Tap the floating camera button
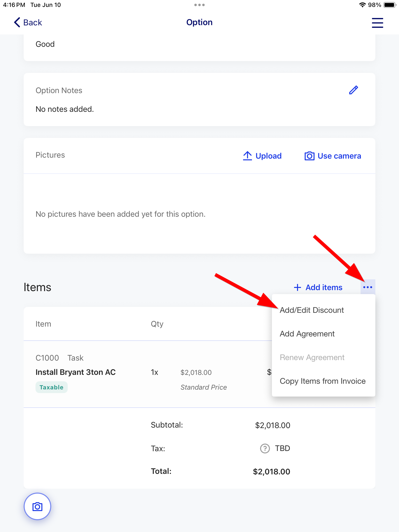Image resolution: width=399 pixels, height=532 pixels. point(37,506)
